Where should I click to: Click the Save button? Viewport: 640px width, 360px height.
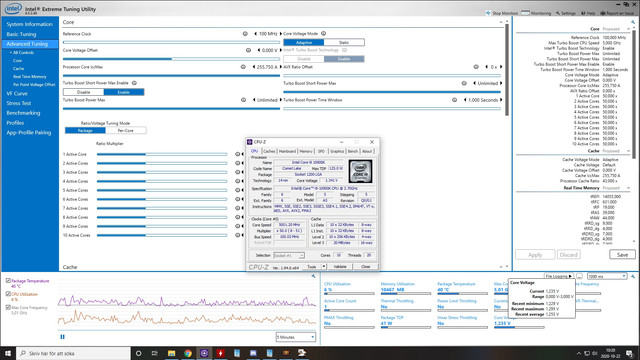click(622, 255)
